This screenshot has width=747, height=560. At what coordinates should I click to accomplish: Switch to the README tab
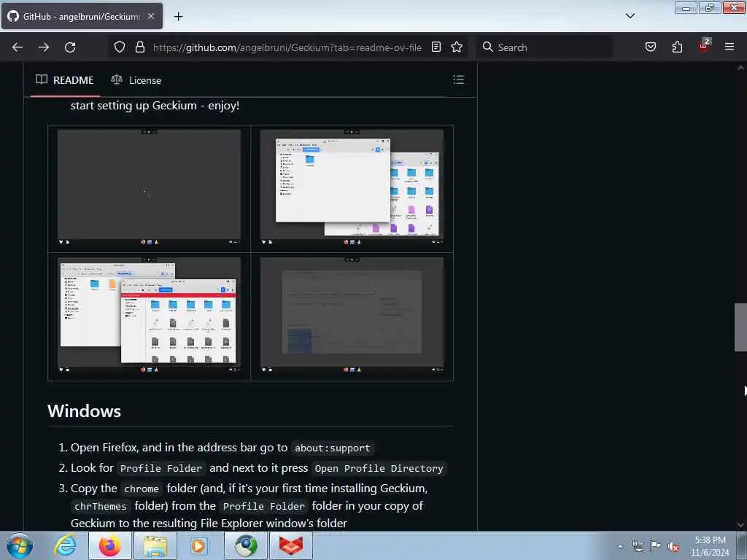(x=65, y=80)
